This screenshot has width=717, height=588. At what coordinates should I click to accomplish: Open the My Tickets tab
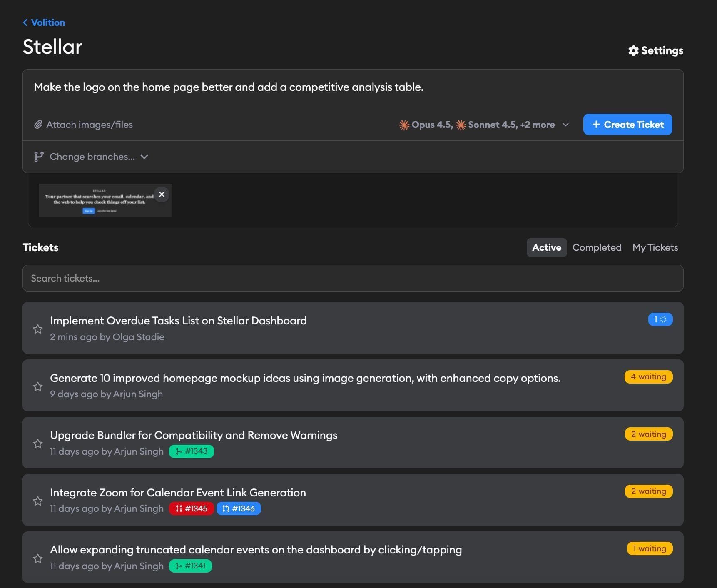point(655,247)
